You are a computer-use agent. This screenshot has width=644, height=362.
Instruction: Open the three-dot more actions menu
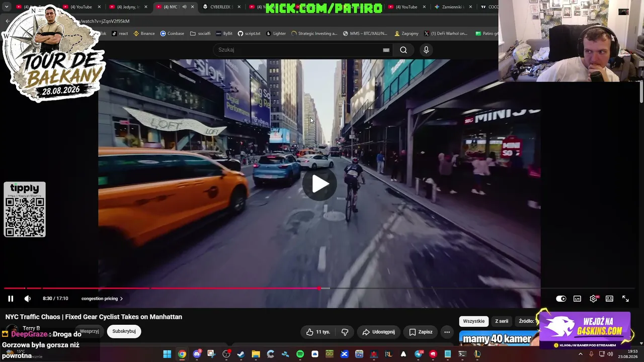point(447,332)
